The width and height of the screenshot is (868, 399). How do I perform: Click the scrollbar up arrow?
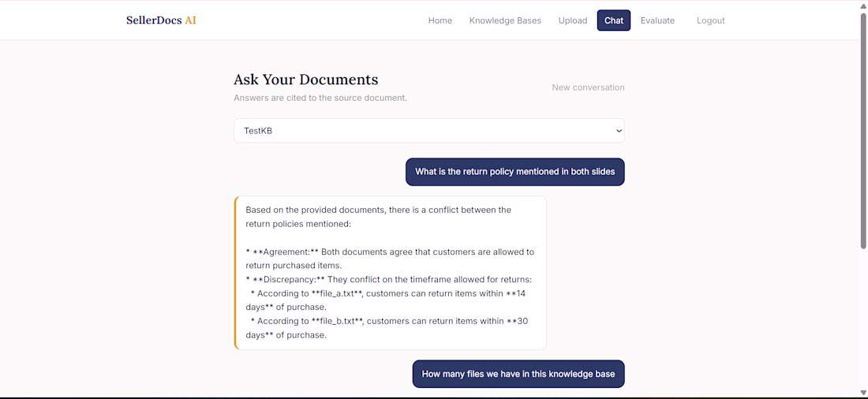(863, 6)
